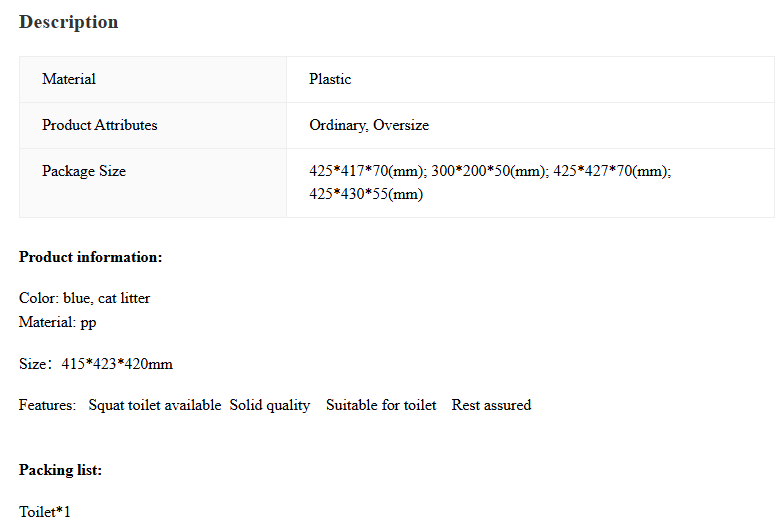The width and height of the screenshot is (780, 530).
Task: Click the 425*417*70(mm) package size text
Action: [x=368, y=171]
